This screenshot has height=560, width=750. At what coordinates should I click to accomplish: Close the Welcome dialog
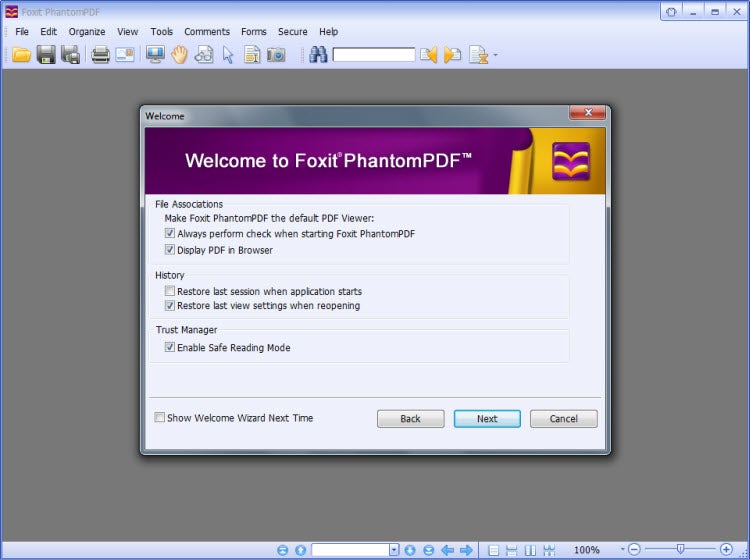[588, 112]
